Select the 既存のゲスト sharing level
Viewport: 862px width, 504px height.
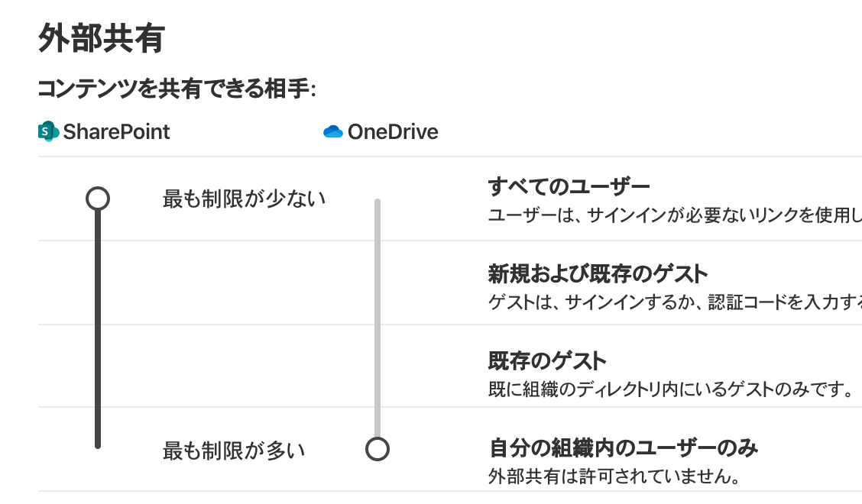point(547,361)
